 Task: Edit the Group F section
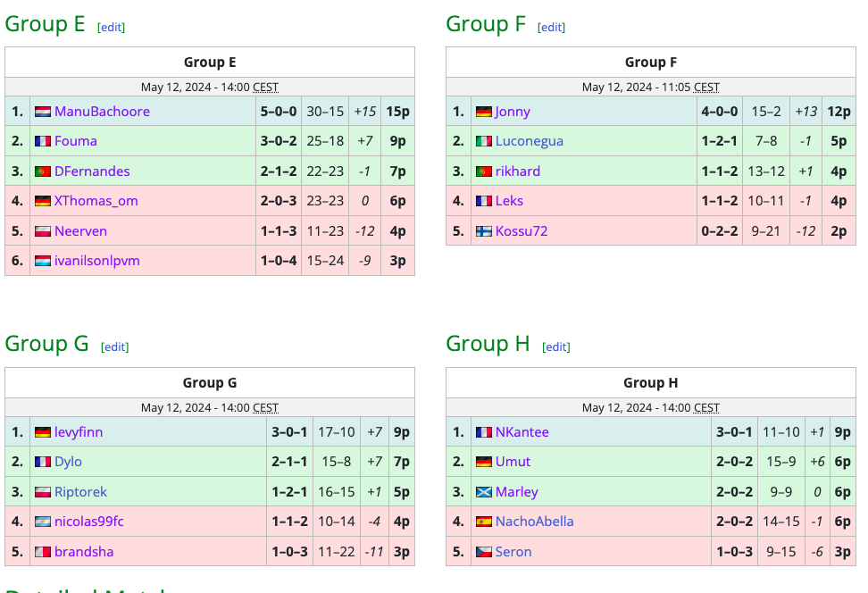click(552, 27)
